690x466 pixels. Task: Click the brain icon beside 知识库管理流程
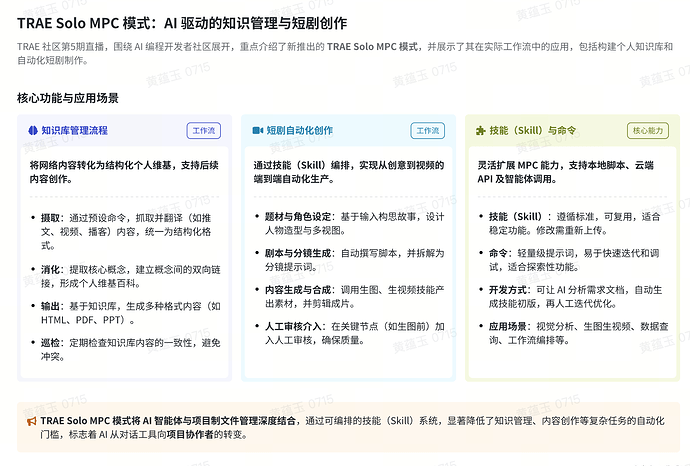pyautogui.click(x=33, y=131)
